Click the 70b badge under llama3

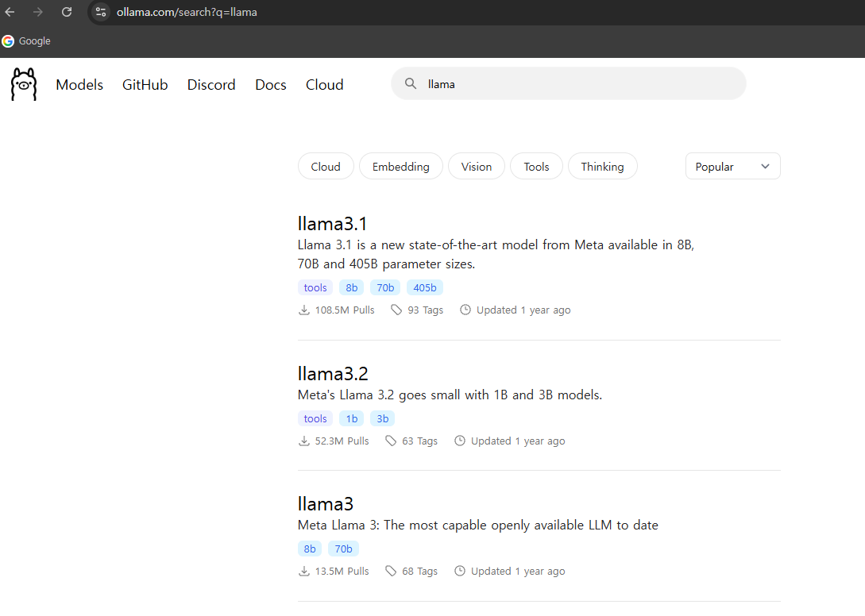tap(343, 549)
